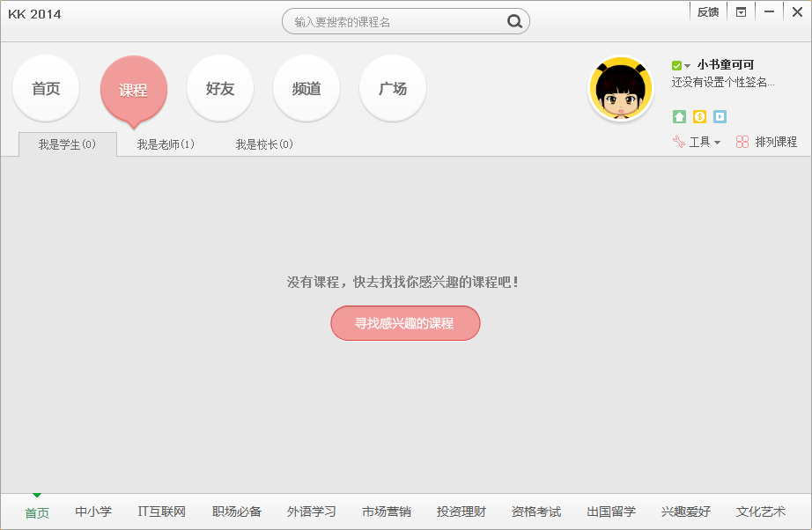Image resolution: width=812 pixels, height=530 pixels.
Task: Click the blue video player icon
Action: click(720, 116)
